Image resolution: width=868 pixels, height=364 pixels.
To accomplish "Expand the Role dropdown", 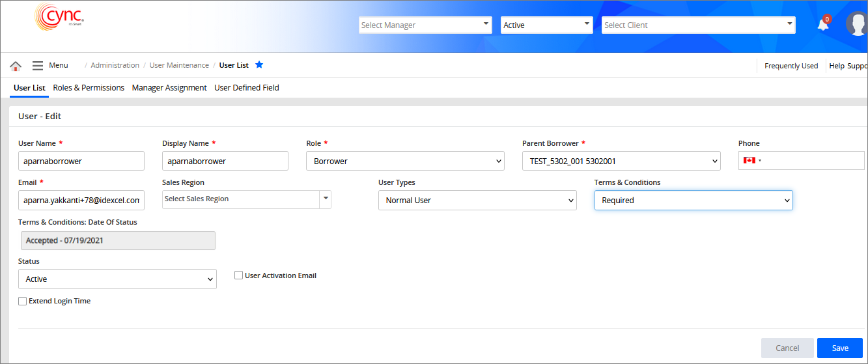I will click(405, 161).
